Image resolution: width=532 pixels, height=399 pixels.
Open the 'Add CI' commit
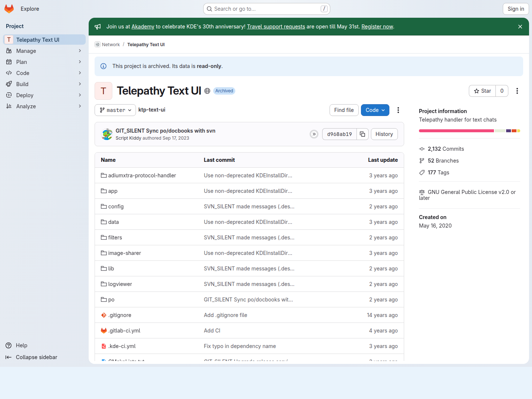click(212, 331)
